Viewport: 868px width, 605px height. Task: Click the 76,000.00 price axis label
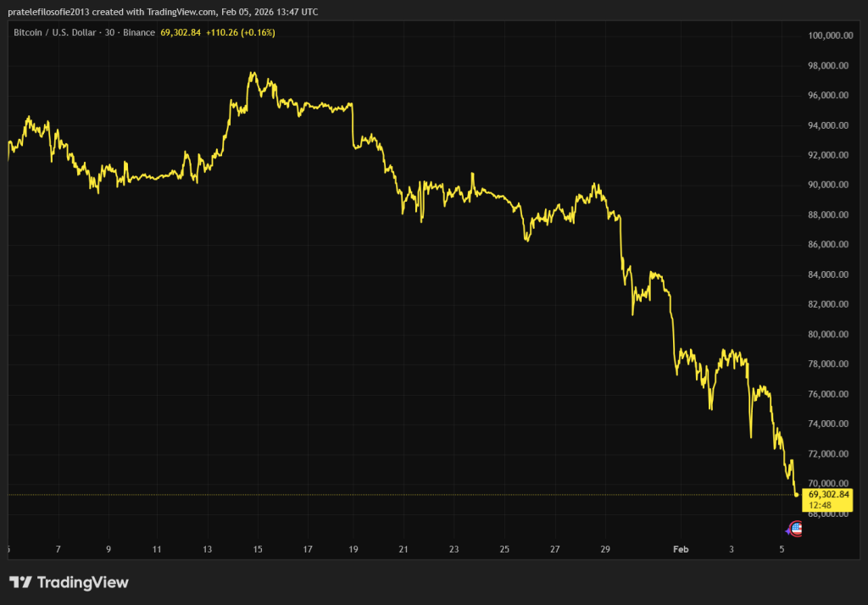pos(828,394)
